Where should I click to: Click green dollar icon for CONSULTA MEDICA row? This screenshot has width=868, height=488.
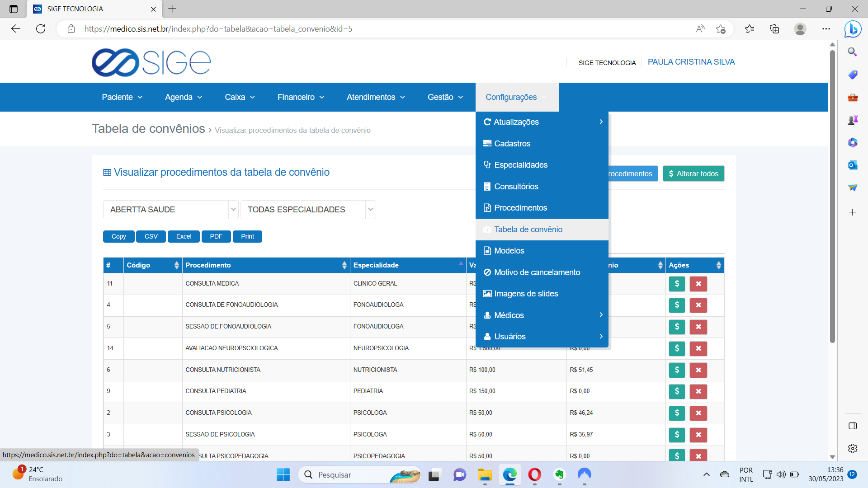[677, 284]
